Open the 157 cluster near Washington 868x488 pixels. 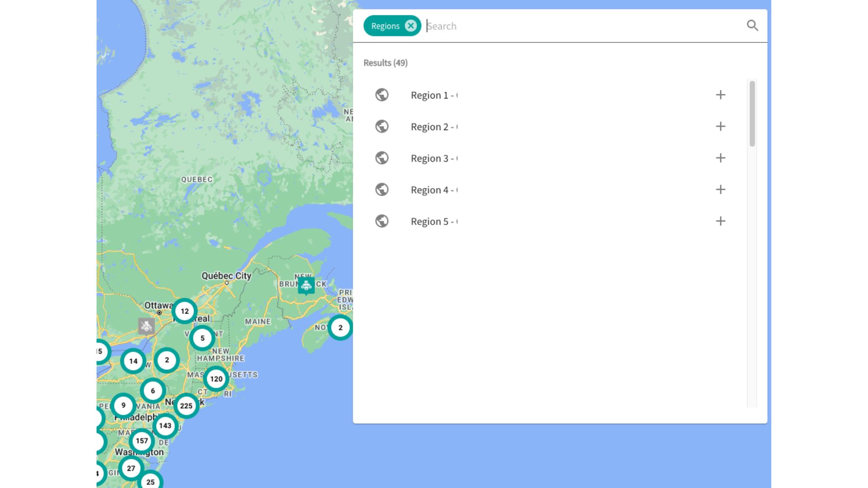coord(142,441)
